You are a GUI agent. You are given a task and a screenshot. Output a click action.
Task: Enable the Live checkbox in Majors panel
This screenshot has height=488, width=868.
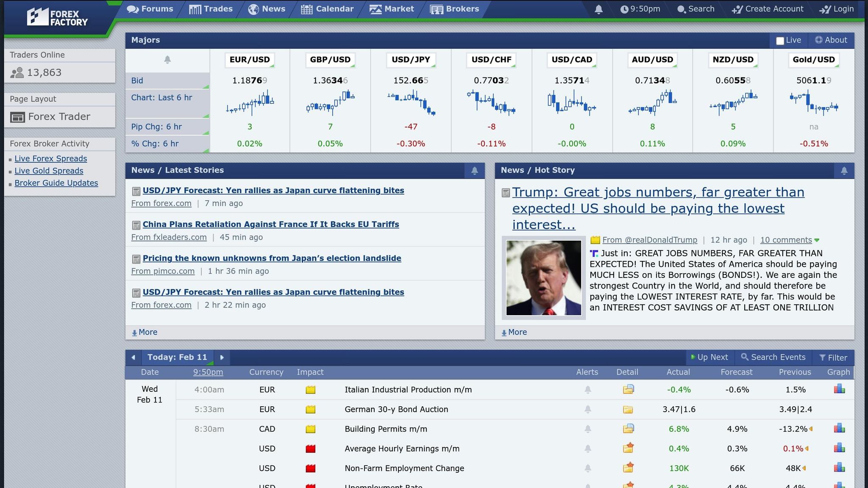[x=780, y=41]
